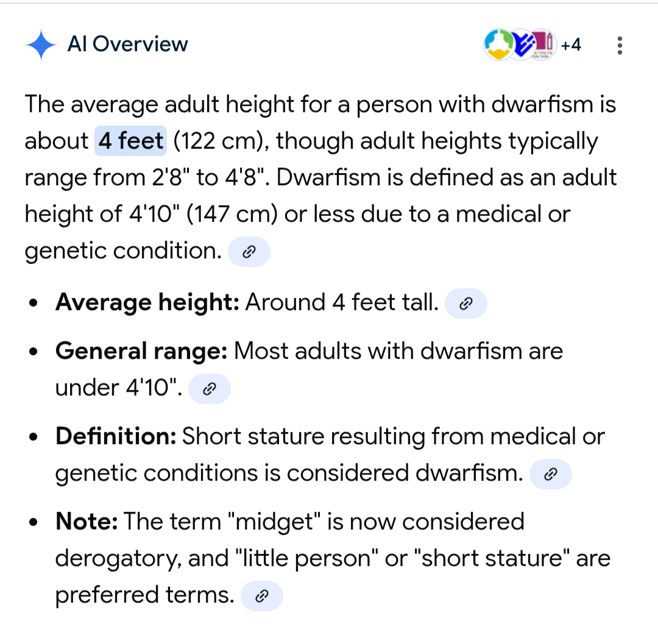Click the "Definition:" bullet label
658x644 pixels.
pyautogui.click(x=116, y=436)
